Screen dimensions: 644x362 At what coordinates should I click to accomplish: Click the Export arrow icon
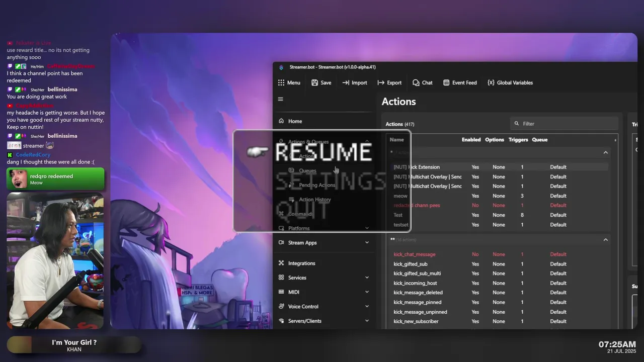tap(381, 82)
